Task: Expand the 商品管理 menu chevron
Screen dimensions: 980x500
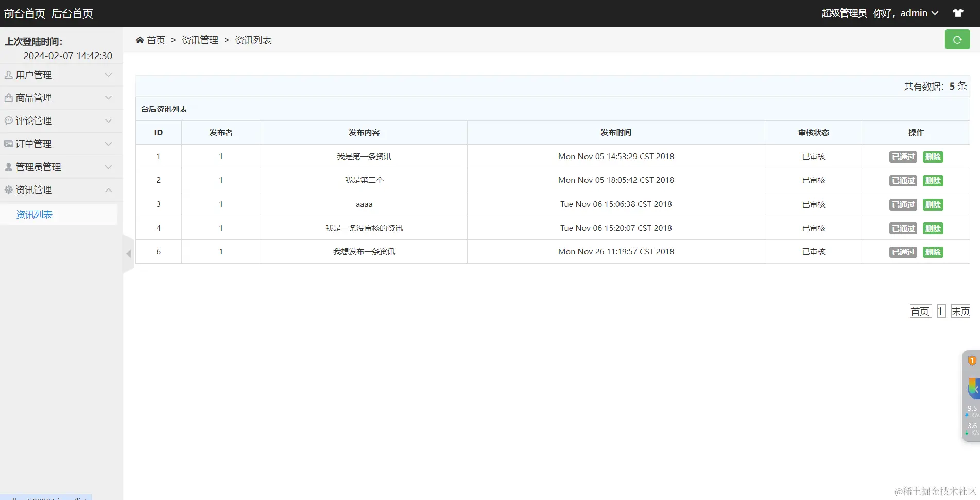Action: point(108,97)
